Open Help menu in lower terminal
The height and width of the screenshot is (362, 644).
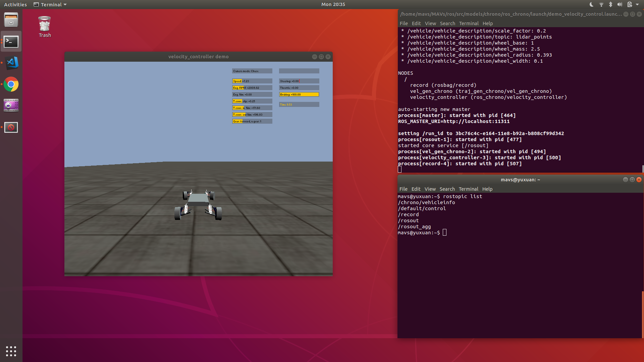487,189
